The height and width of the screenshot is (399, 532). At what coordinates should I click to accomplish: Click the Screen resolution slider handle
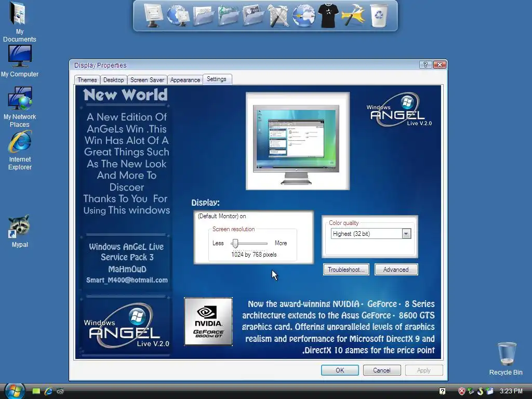(x=235, y=243)
